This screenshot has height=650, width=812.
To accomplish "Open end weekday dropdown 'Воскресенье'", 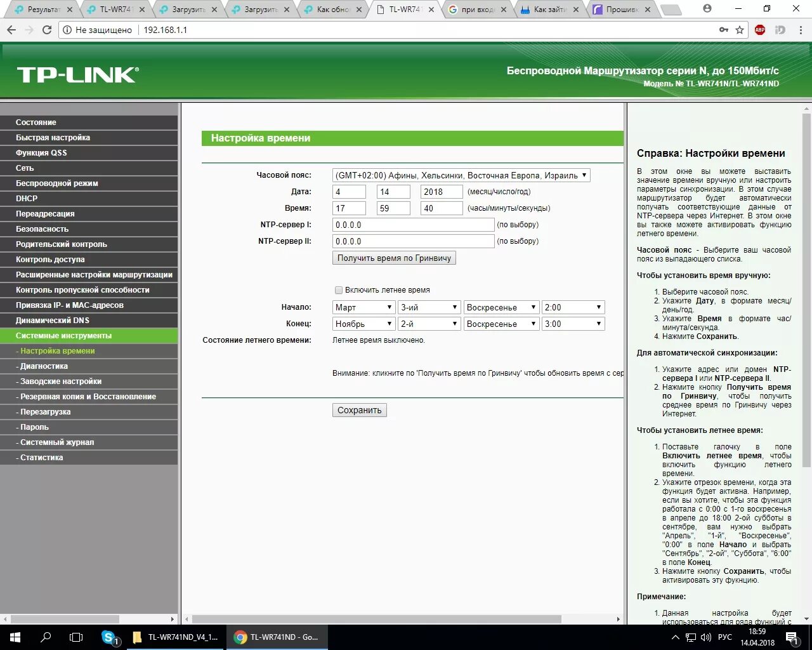I will [501, 324].
